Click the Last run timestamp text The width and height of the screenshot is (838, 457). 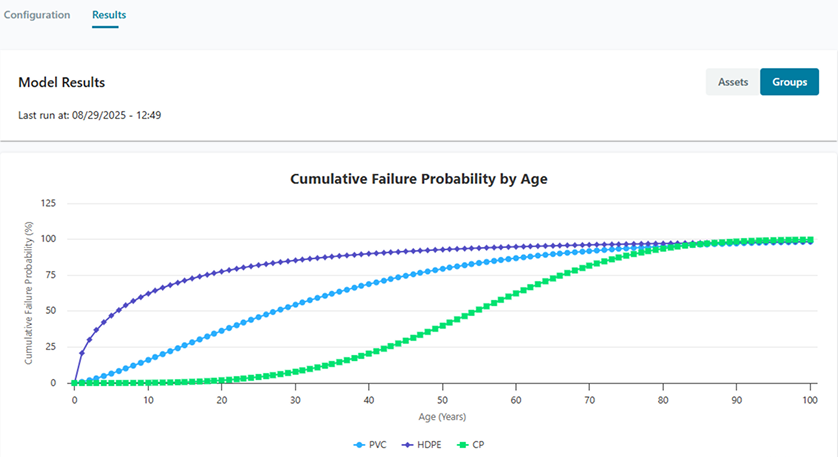pos(90,115)
